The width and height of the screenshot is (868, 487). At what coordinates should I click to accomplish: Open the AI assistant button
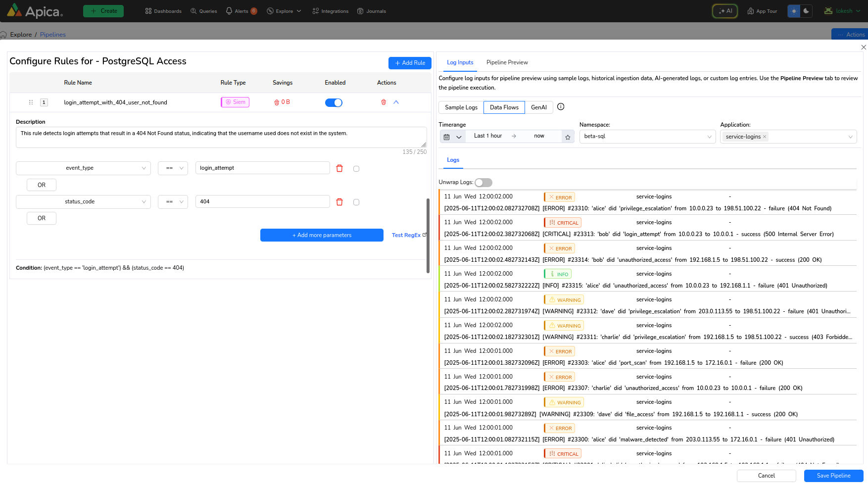[725, 11]
